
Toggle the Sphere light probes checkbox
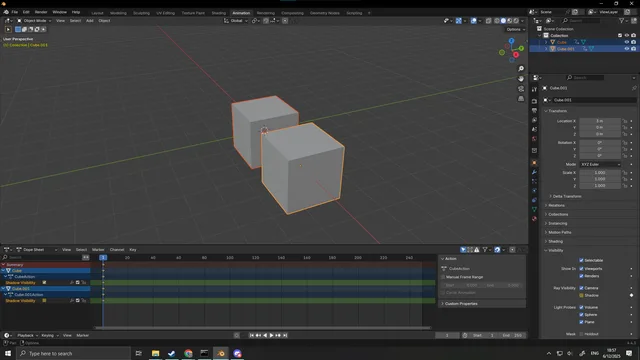(x=581, y=315)
